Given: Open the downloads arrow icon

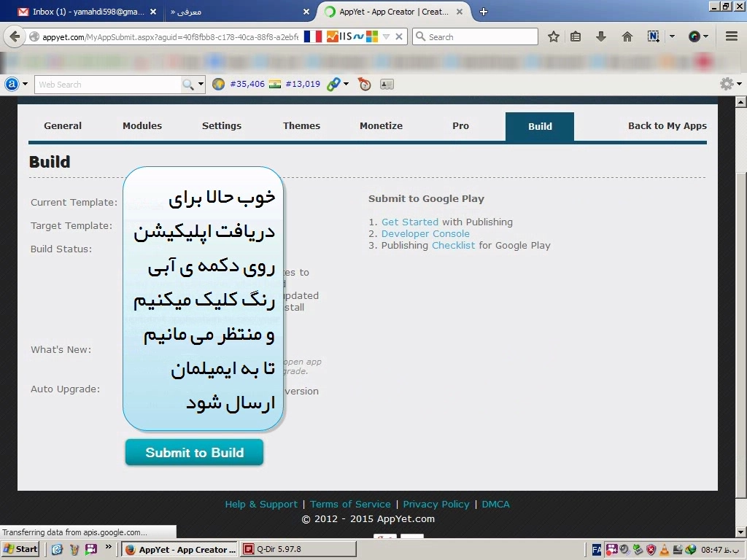Looking at the screenshot, I should pos(601,36).
